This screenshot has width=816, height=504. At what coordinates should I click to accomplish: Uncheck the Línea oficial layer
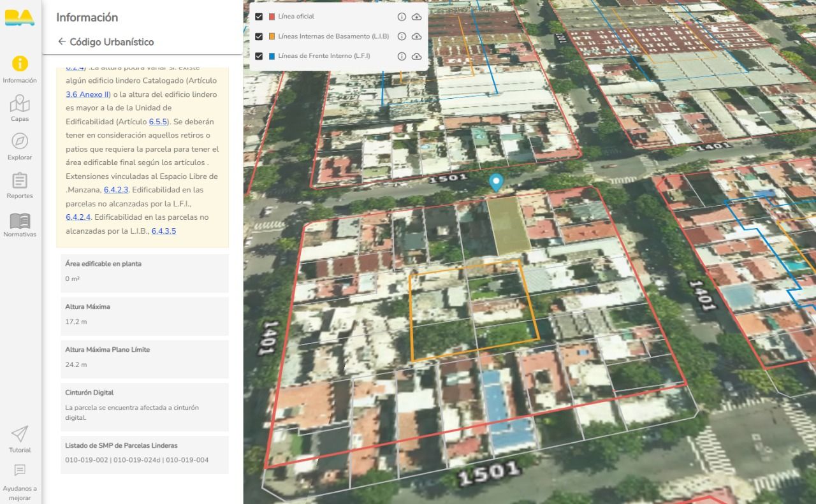click(x=259, y=17)
